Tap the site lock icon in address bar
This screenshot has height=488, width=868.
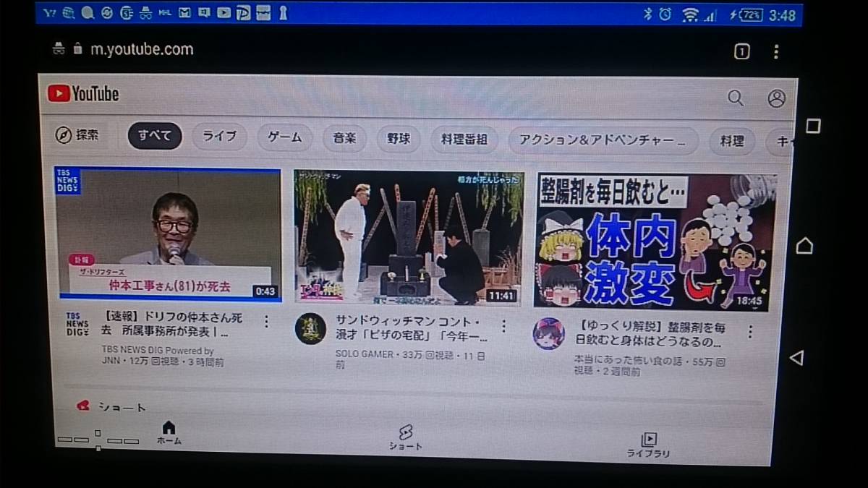tap(78, 49)
